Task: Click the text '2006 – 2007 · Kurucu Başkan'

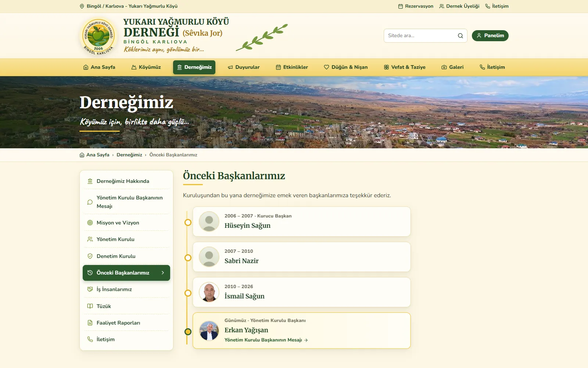Action: [x=258, y=216]
